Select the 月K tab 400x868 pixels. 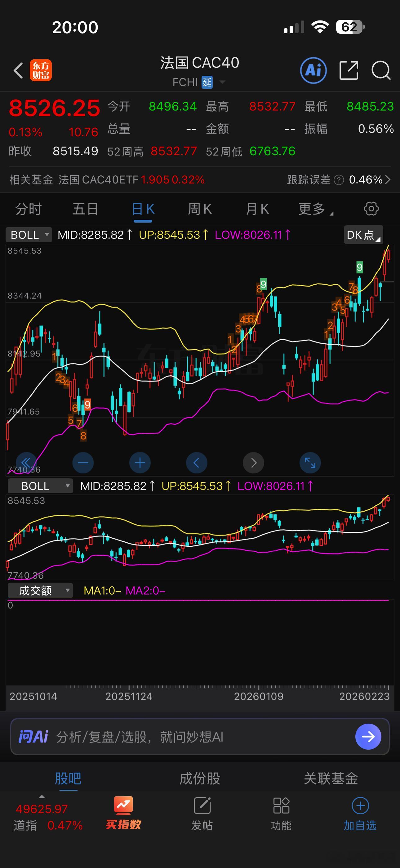257,209
